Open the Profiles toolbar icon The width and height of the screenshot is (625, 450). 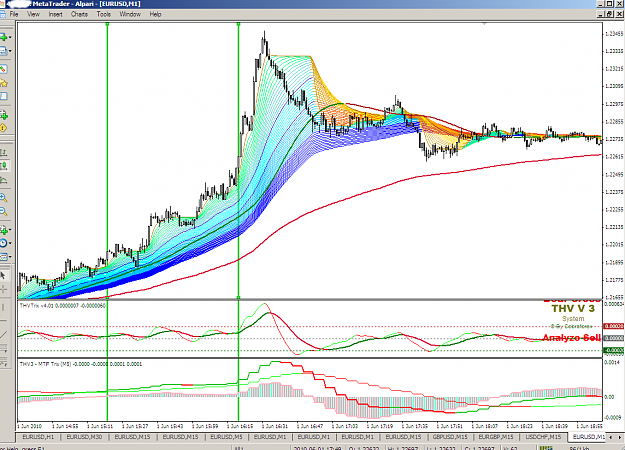click(3, 51)
